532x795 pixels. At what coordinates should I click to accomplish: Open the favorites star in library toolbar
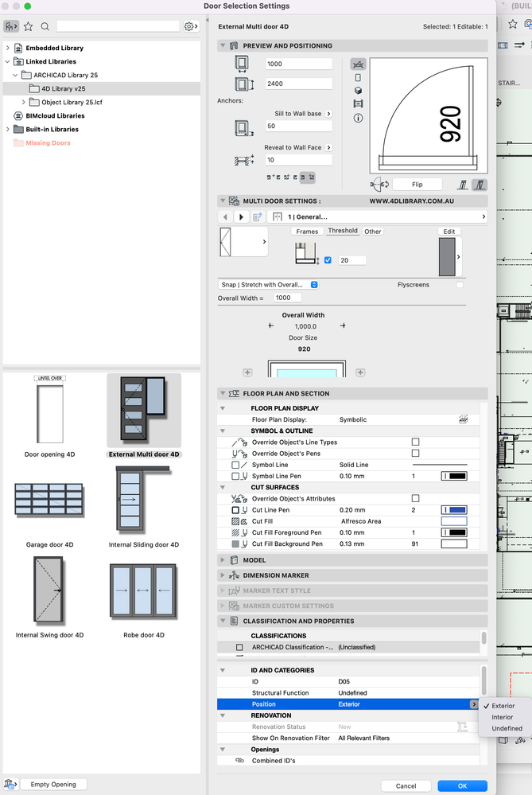(29, 26)
